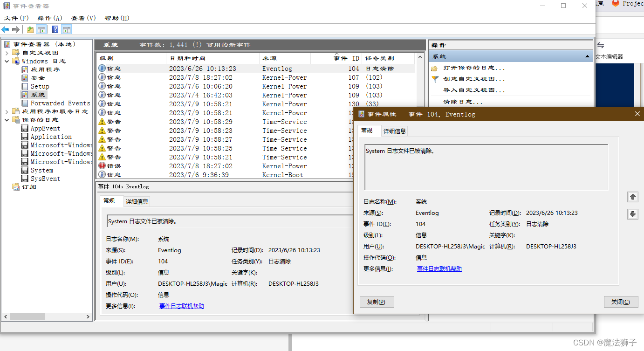Sort by 事件 ID column header
Image resolution: width=644 pixels, height=351 pixels.
click(336, 58)
